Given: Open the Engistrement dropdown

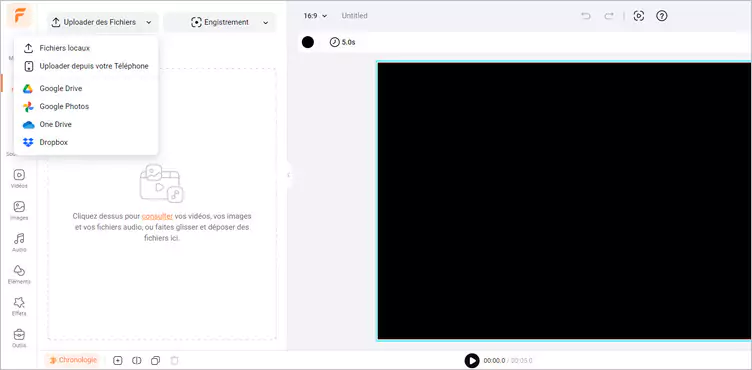Looking at the screenshot, I should pos(220,22).
